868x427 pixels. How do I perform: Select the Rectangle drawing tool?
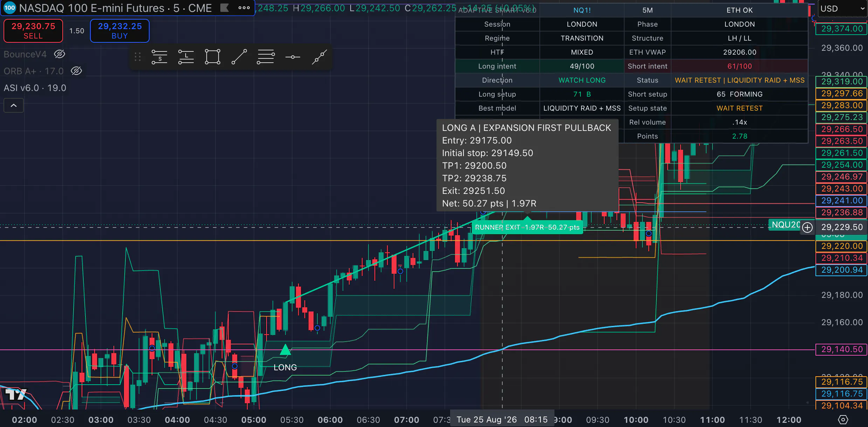coord(213,57)
